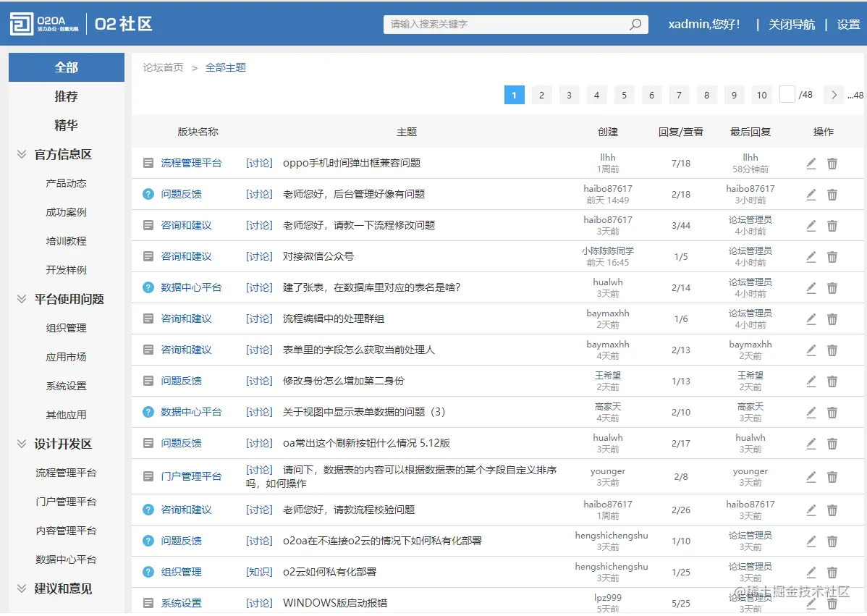This screenshot has height=616, width=867.
Task: Delete the oppo手机时间弹出框兼容问题 post
Action: pyautogui.click(x=832, y=163)
